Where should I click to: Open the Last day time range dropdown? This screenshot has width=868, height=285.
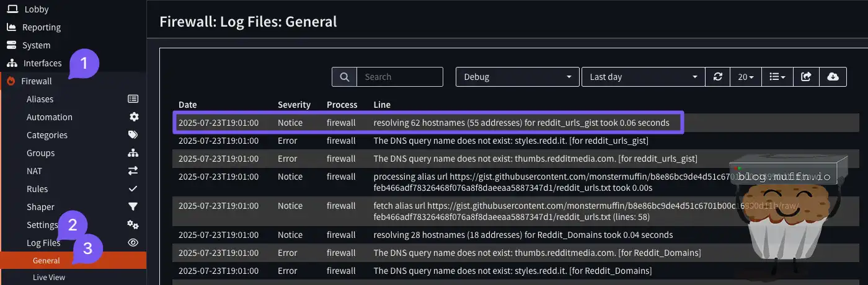pyautogui.click(x=643, y=77)
